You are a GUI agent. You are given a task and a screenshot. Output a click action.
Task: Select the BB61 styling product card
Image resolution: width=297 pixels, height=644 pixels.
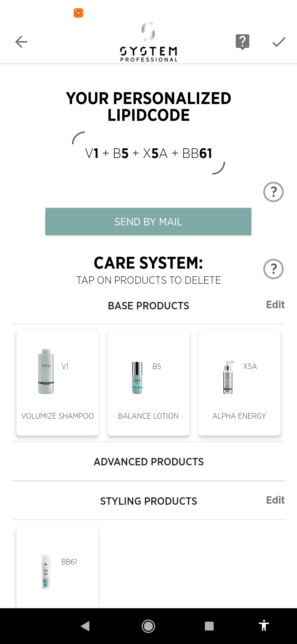coord(57,567)
